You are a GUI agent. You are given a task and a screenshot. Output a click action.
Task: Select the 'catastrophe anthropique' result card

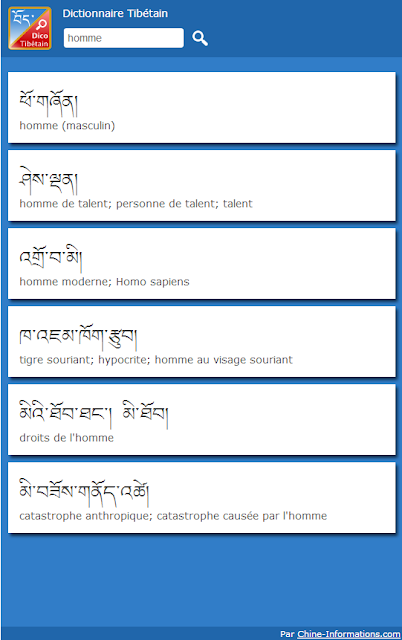coord(202,498)
